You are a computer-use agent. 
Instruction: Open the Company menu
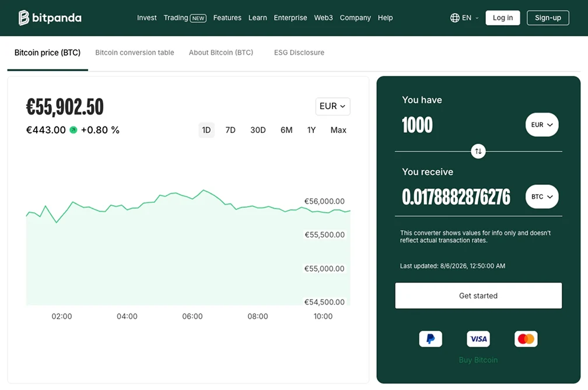coord(355,17)
